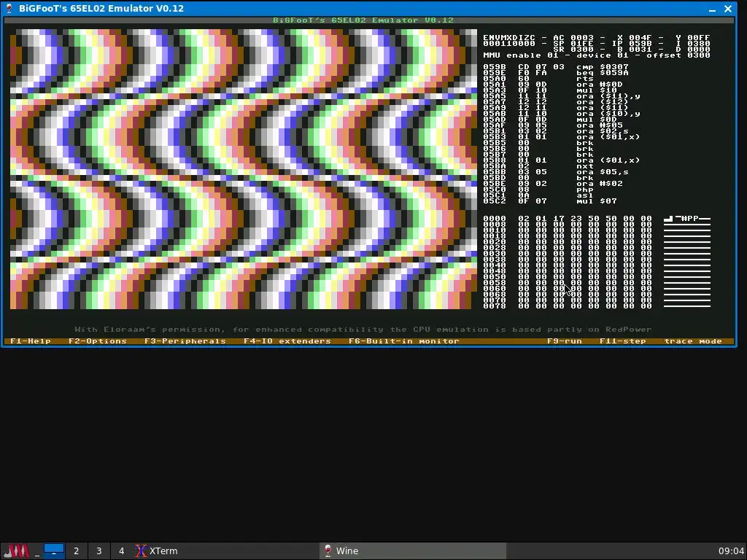
Task: Click the Wine task button in the taskbar
Action: 413,551
